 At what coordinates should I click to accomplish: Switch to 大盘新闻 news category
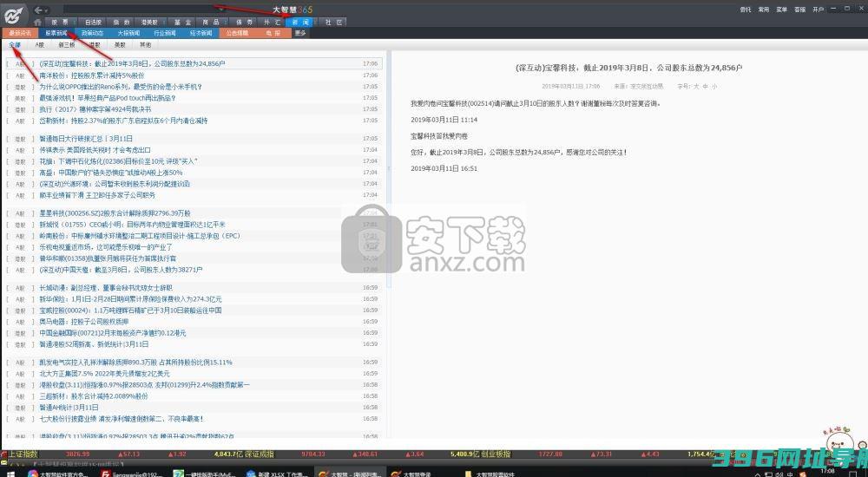128,33
